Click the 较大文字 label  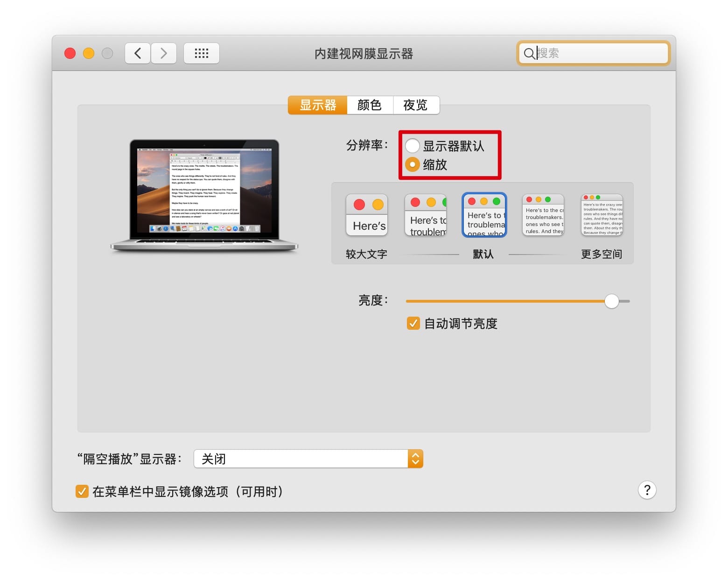366,254
